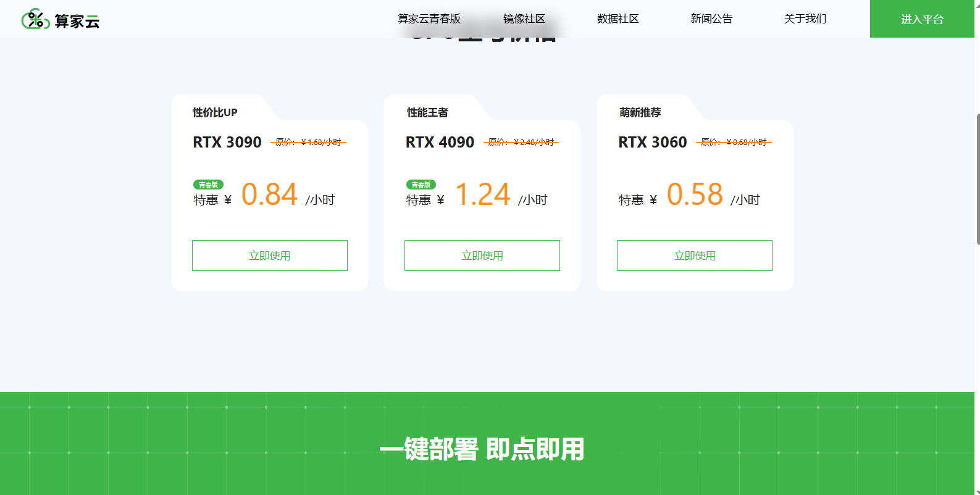
Task: Open the 新闻公告 navigation item
Action: 711,19
